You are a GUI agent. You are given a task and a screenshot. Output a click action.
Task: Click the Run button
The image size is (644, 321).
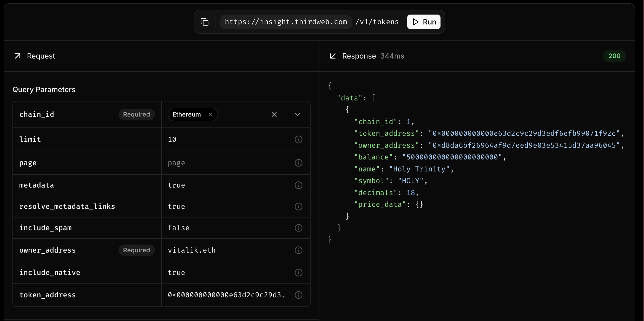tap(423, 22)
